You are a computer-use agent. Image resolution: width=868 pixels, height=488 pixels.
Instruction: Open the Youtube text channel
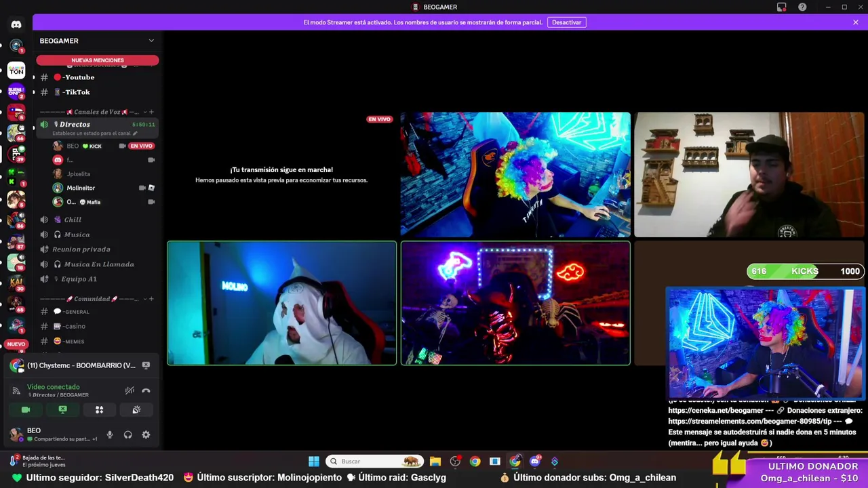coord(98,77)
